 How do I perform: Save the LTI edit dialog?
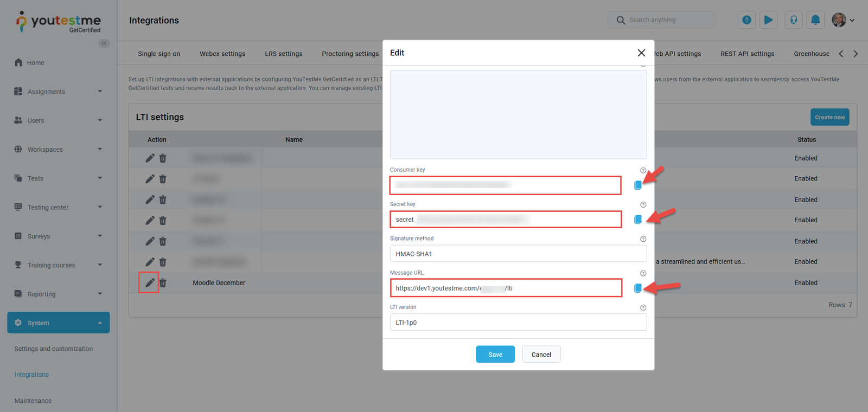[495, 355]
